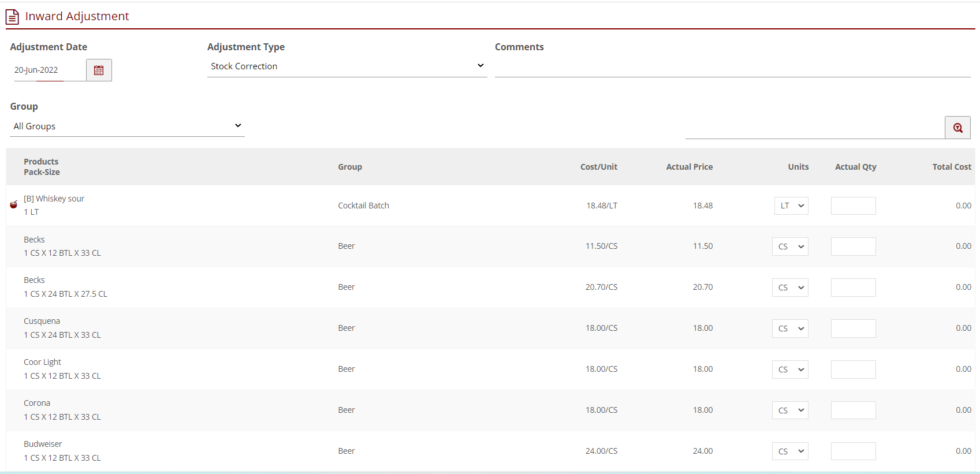
Task: Open the calendar date picker icon
Action: [99, 70]
